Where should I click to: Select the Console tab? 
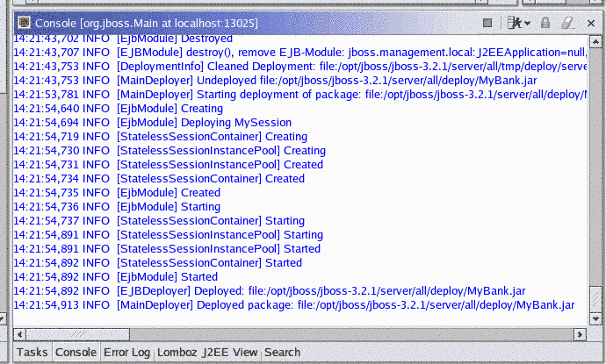point(76,352)
